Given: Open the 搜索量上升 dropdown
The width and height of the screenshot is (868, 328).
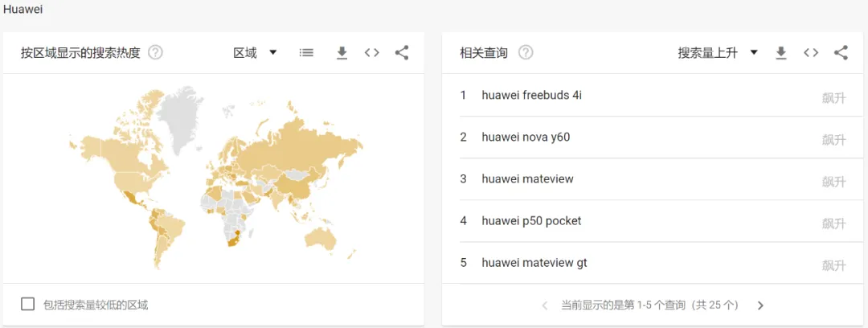Looking at the screenshot, I should tap(718, 53).
